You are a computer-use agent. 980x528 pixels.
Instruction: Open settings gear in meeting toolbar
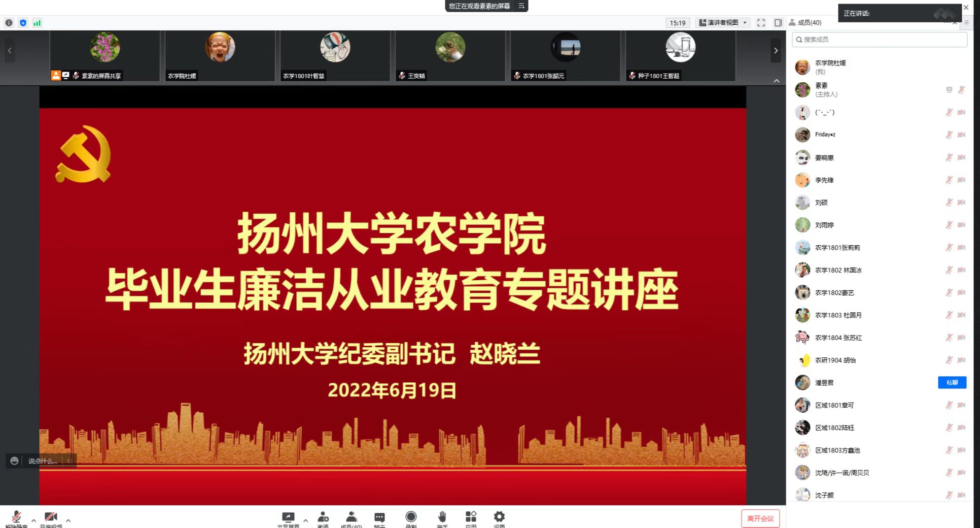tap(499, 517)
